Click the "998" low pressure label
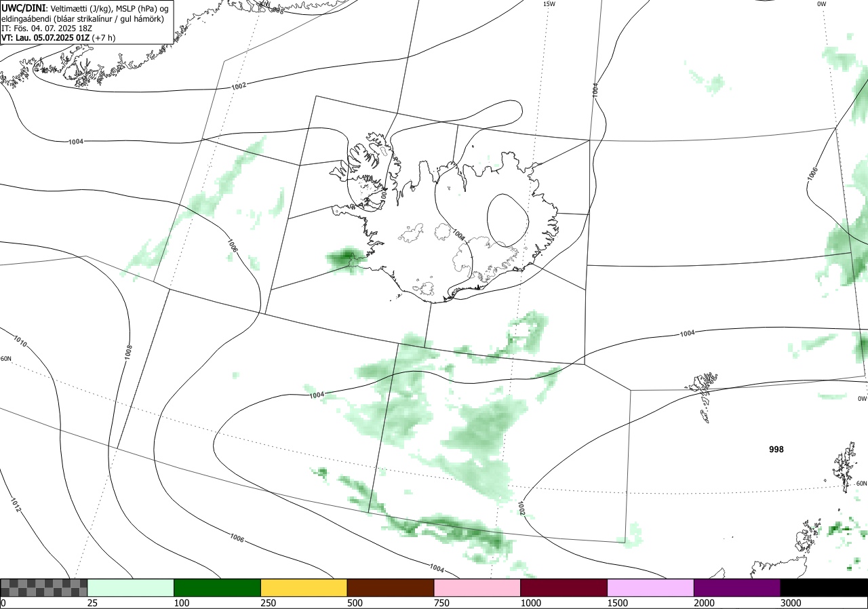This screenshot has width=868, height=609. pos(776,450)
